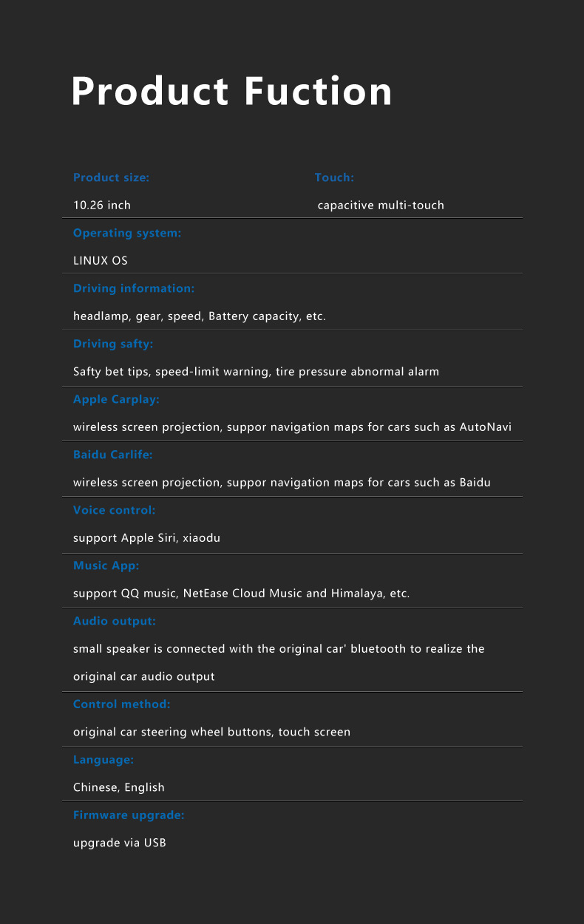Screen dimensions: 584x924
Task: Select the "capacitive multi-touch" text
Action: (381, 205)
